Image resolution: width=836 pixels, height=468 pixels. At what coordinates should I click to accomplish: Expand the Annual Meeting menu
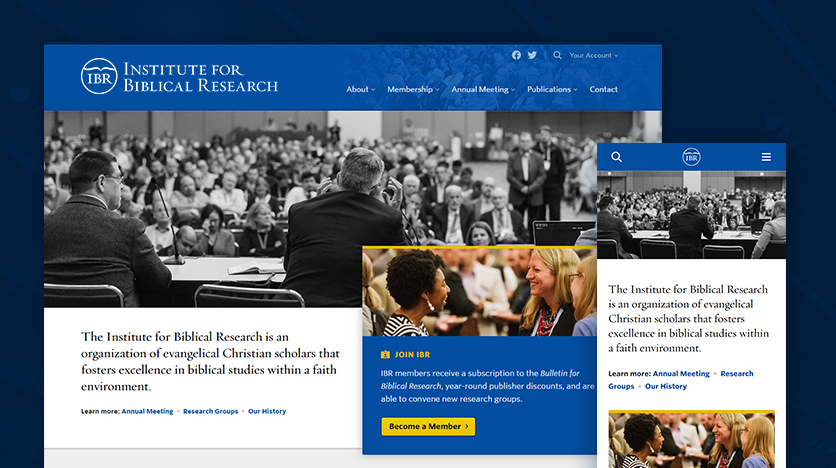(483, 89)
